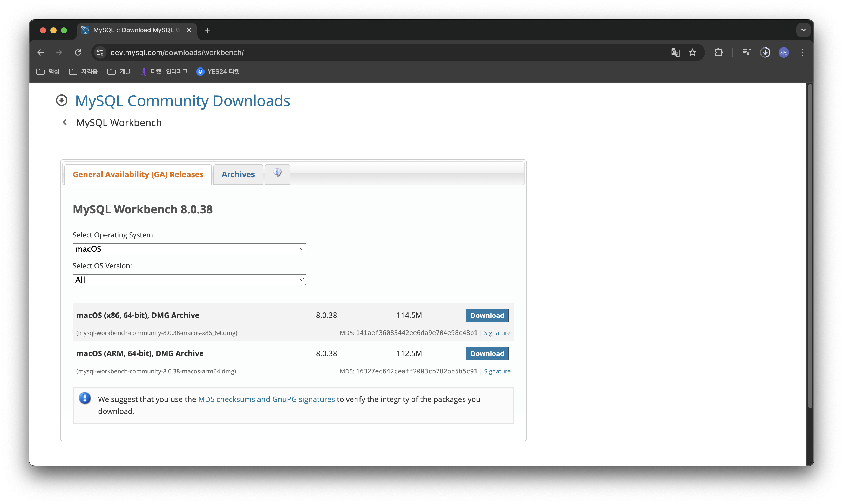Viewport: 843px width, 504px height.
Task: Open the media control icon in toolbar
Action: (746, 52)
